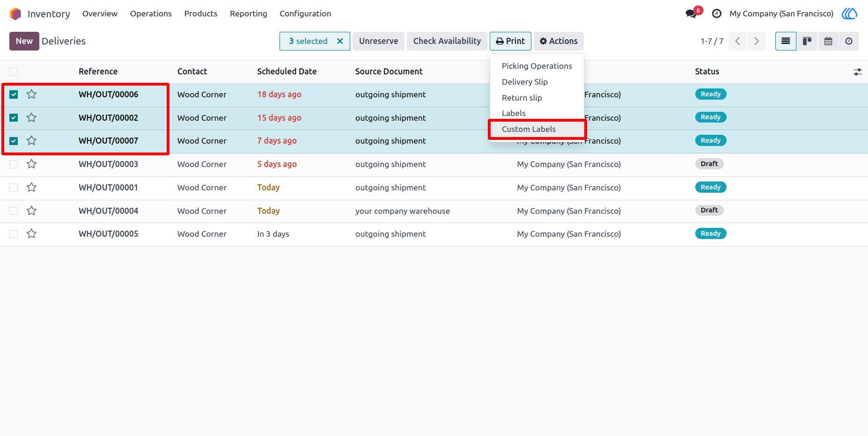Uncheck the WH/OUT/00002 row checkbox
Screen dimensions: 868x436
(14, 118)
